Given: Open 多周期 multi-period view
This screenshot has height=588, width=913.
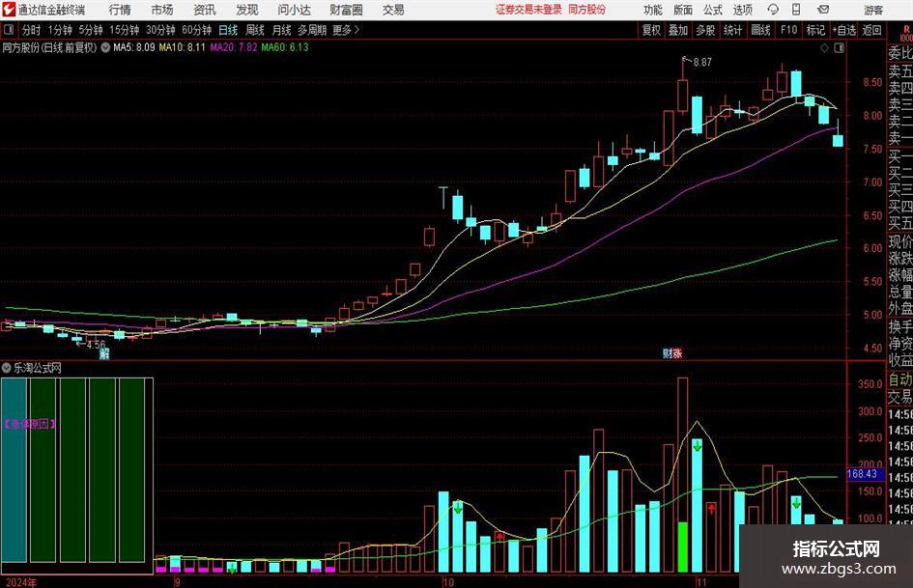Looking at the screenshot, I should pyautogui.click(x=312, y=30).
